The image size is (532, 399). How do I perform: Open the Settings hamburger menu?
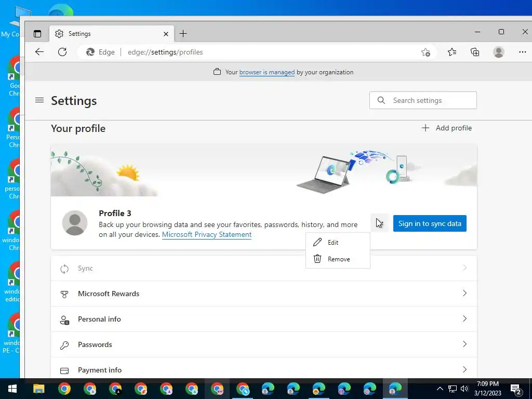pyautogui.click(x=39, y=100)
